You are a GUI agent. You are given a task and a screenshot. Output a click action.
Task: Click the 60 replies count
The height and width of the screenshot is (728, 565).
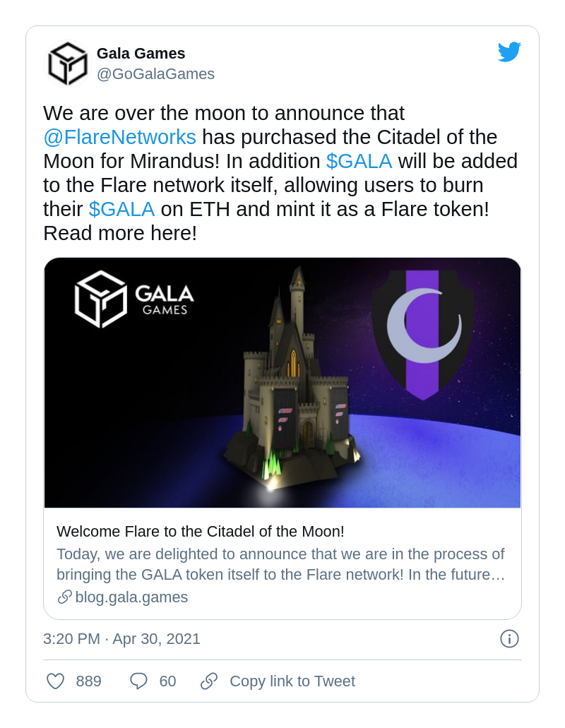coord(167,681)
